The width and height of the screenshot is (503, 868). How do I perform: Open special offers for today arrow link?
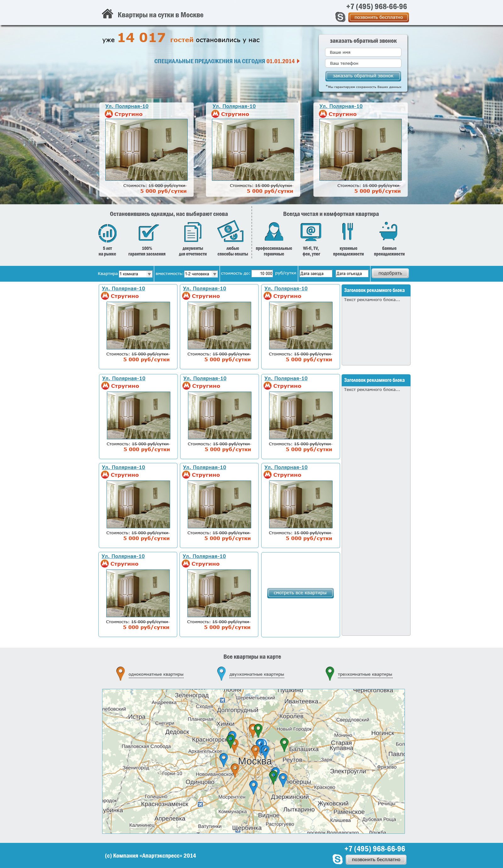[298, 61]
